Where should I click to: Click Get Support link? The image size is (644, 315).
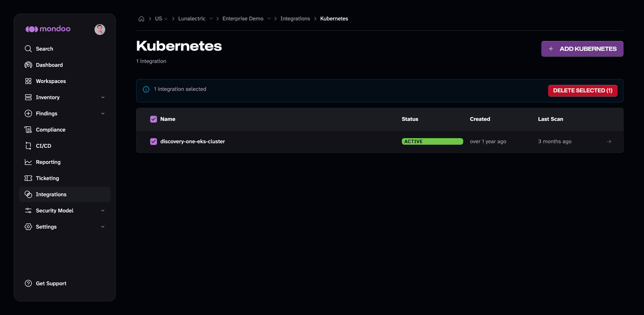51,283
